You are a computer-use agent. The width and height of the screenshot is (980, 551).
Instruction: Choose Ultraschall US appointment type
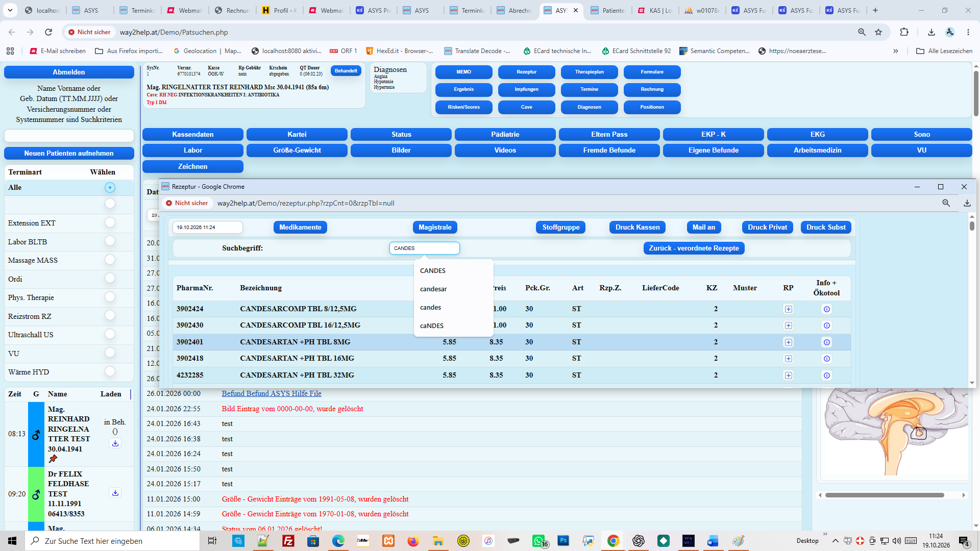(x=110, y=334)
